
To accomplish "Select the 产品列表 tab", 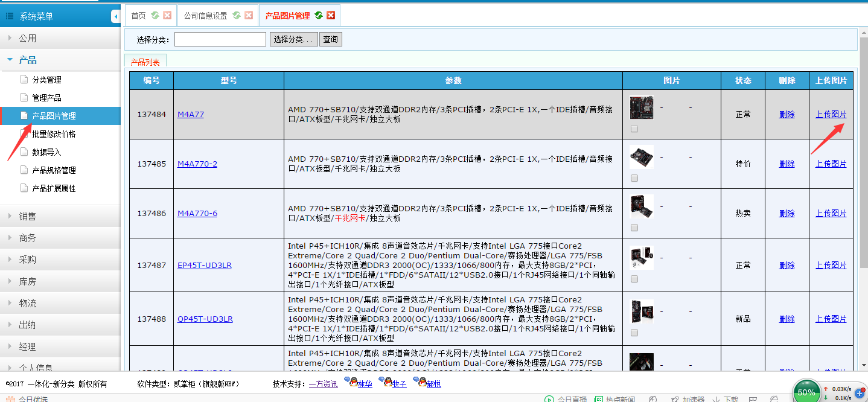I will (x=145, y=62).
